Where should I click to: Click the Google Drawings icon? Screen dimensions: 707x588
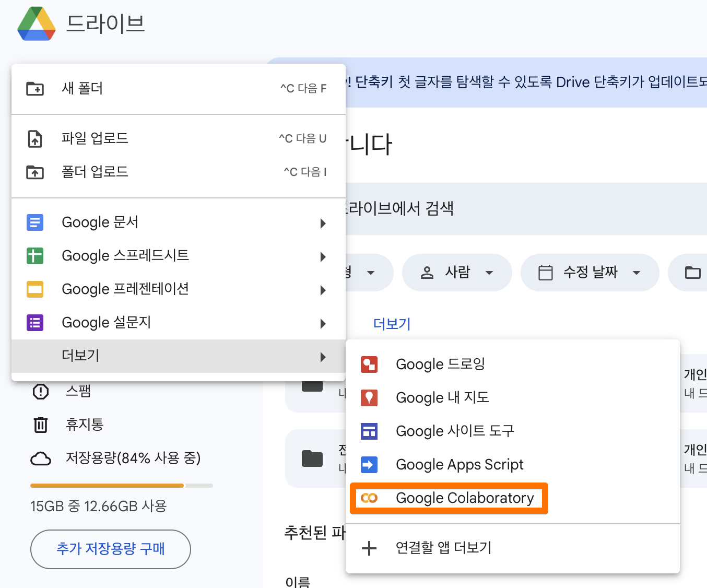pos(369,364)
